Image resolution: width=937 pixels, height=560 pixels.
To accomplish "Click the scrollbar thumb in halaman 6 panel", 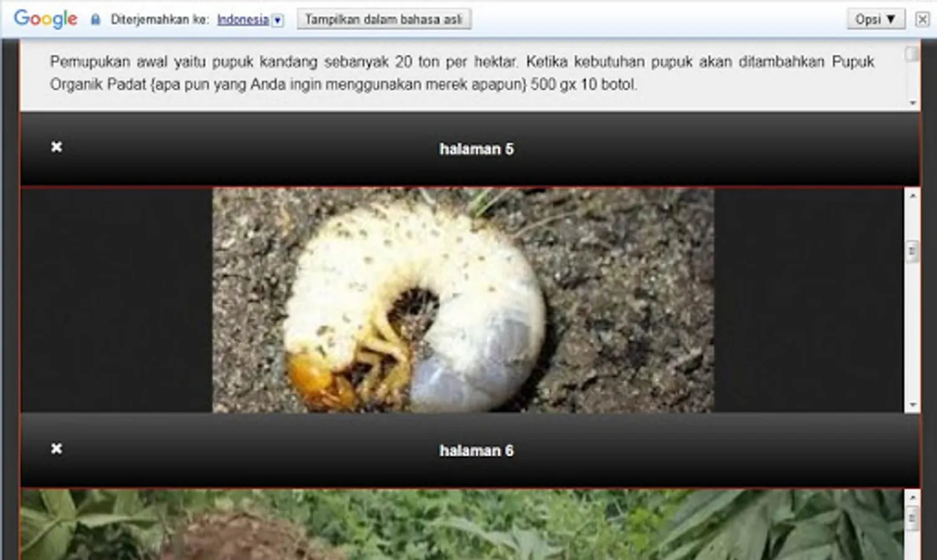I will coord(912,518).
